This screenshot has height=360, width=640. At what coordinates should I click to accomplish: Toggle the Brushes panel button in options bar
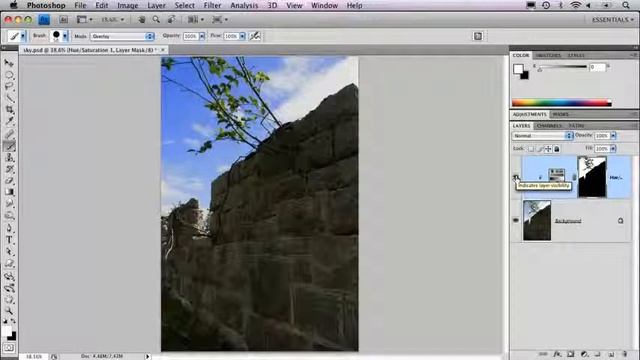(478, 36)
